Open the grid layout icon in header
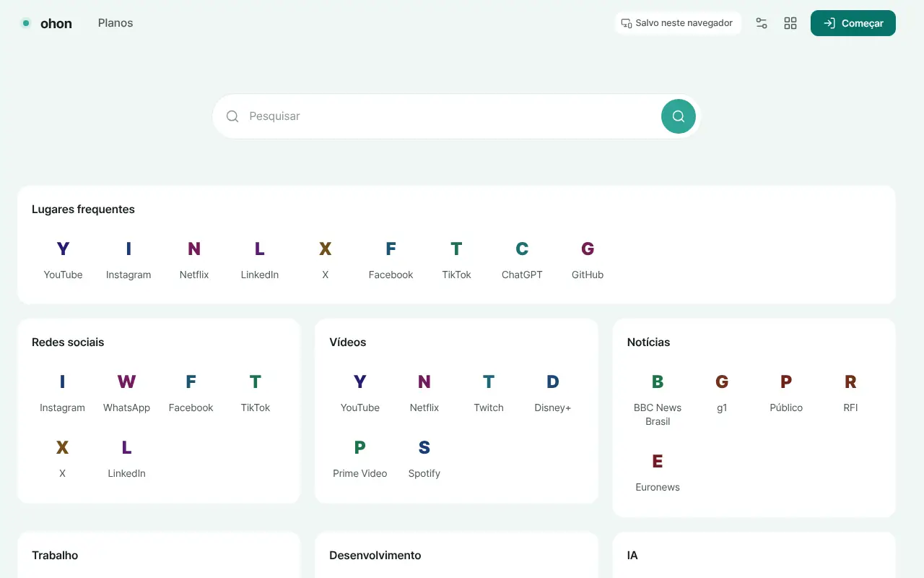Viewport: 924px width, 578px height. 790,23
